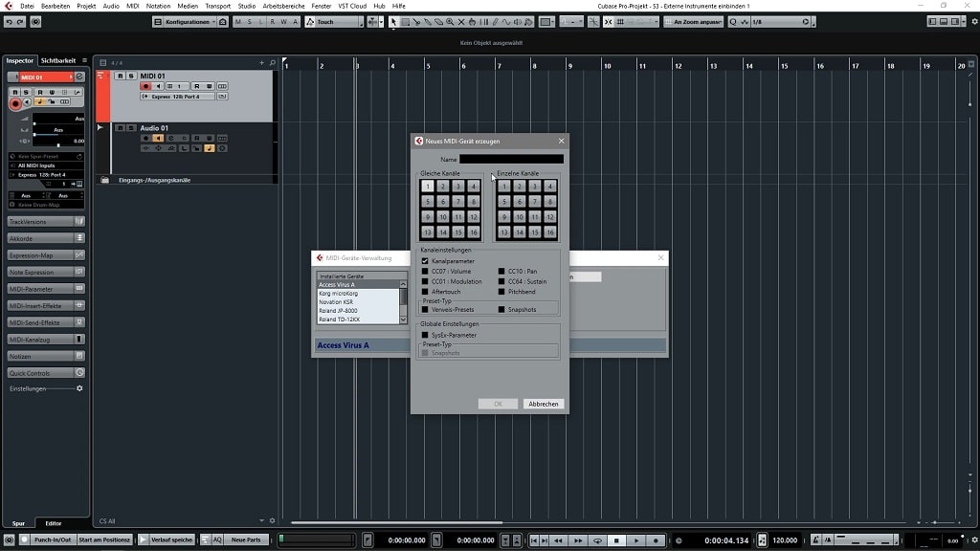This screenshot has width=980, height=551.
Task: Click the track search magnifier icon
Action: click(x=273, y=62)
